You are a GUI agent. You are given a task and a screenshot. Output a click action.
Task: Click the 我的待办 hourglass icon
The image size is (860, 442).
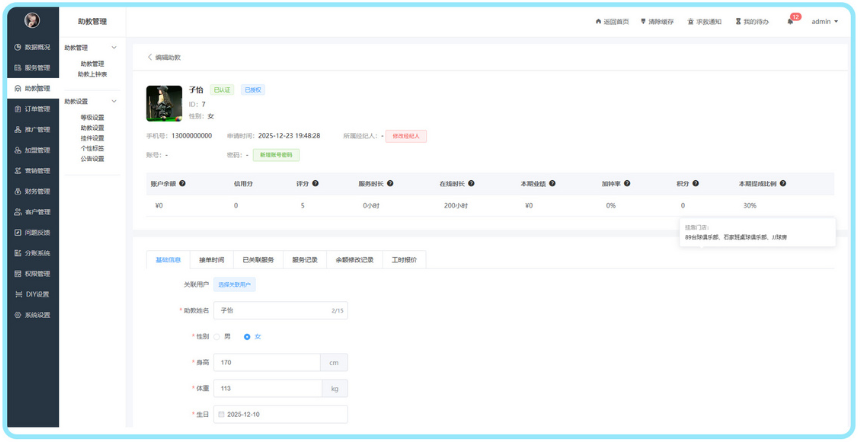tap(738, 21)
